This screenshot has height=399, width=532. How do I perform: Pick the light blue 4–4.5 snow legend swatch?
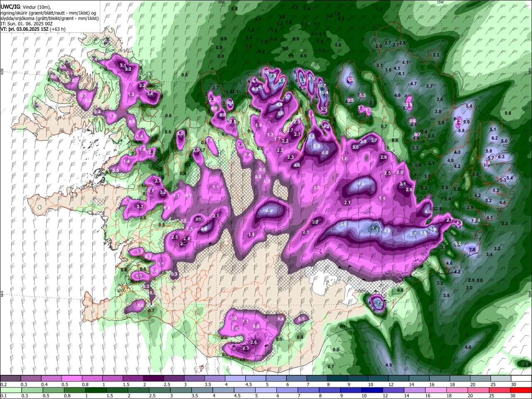coord(236,378)
